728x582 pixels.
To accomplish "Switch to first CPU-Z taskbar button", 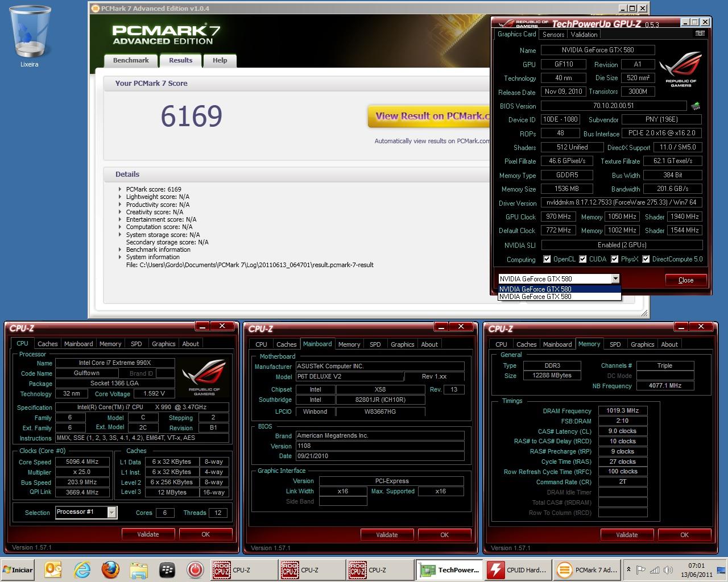I will coord(243,569).
